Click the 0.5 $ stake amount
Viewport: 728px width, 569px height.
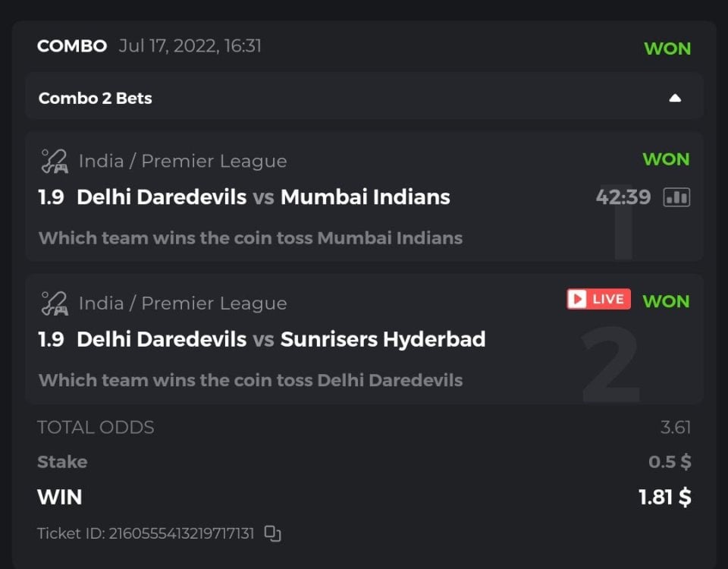[x=670, y=461]
